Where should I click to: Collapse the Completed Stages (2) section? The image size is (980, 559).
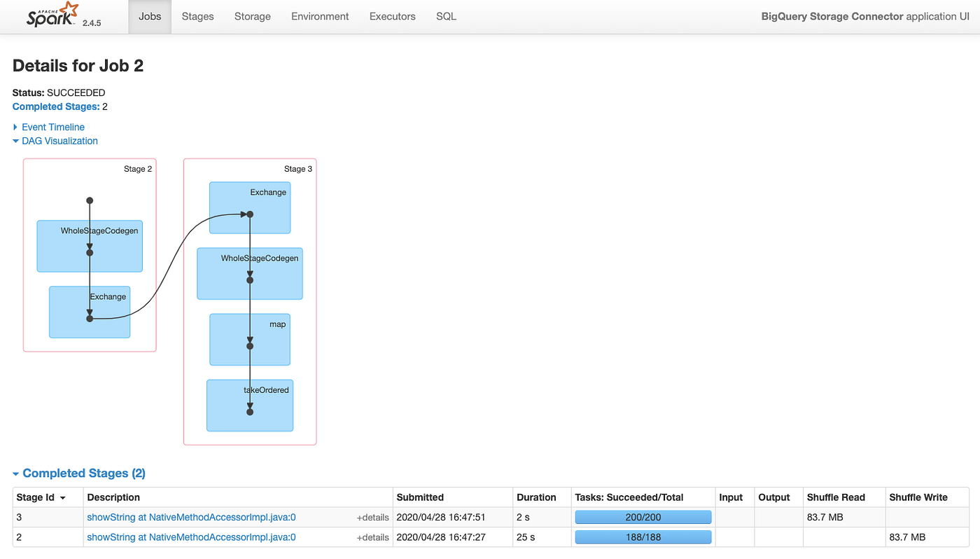[79, 473]
